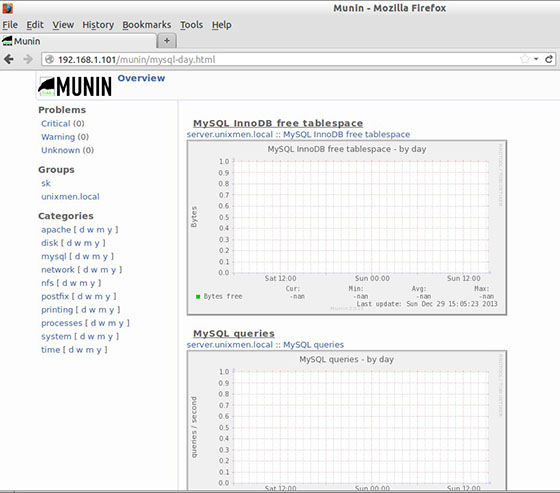The width and height of the screenshot is (560, 493).
Task: Click the MySQL queries heading
Action: (234, 333)
